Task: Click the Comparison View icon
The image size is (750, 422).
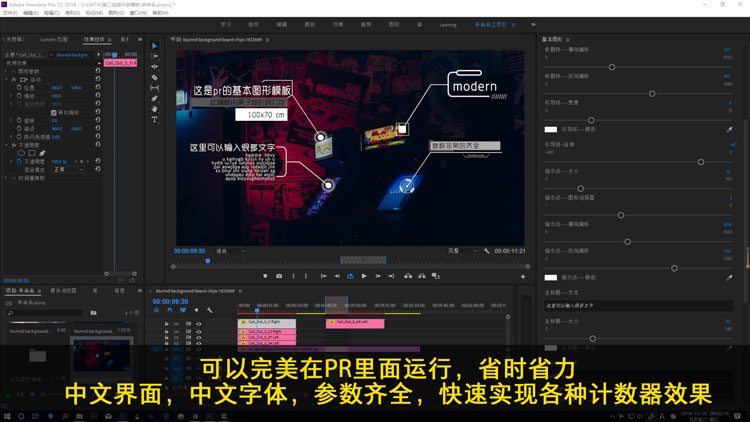Action: click(x=435, y=276)
